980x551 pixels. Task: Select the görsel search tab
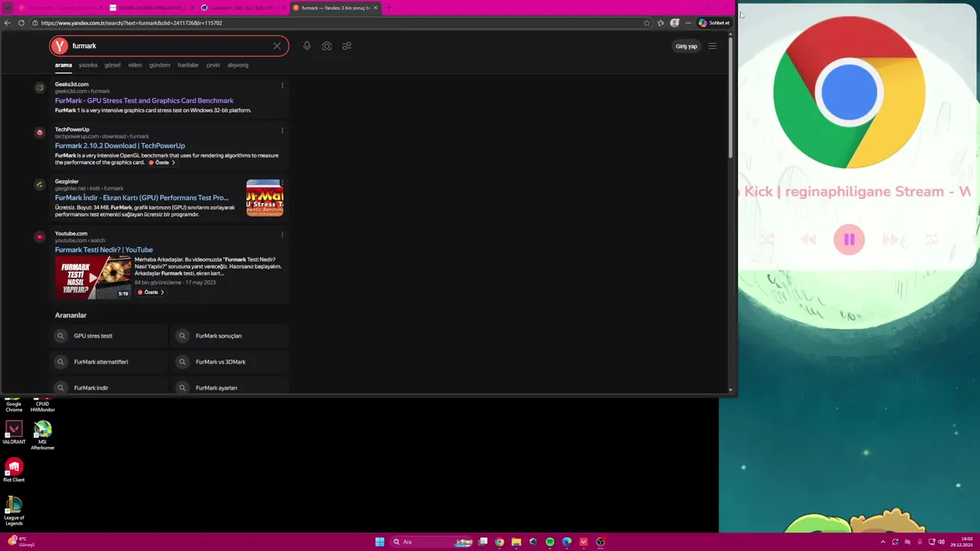tap(113, 65)
